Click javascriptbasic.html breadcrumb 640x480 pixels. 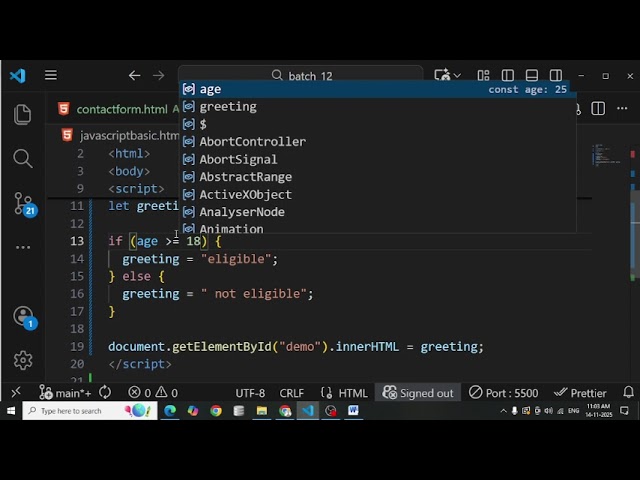coord(129,136)
